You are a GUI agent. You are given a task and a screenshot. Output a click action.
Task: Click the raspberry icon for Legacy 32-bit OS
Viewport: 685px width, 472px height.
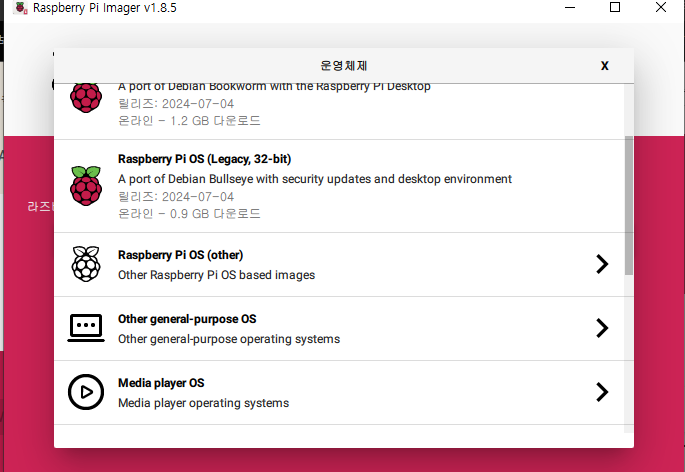86,186
